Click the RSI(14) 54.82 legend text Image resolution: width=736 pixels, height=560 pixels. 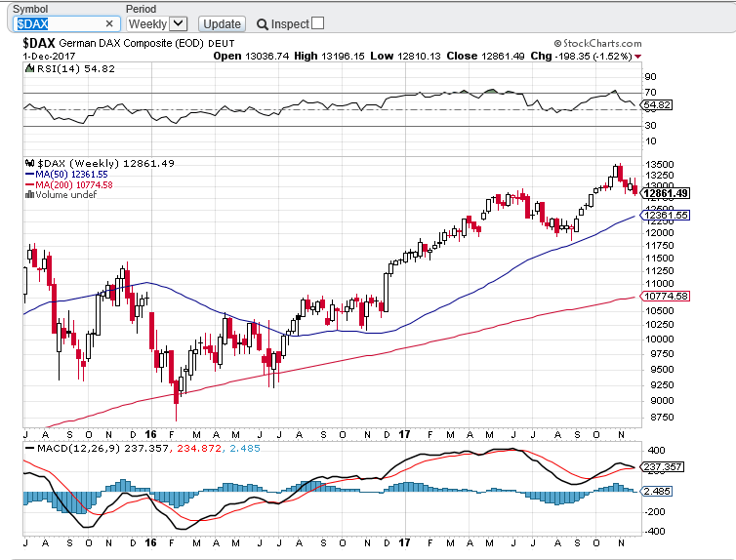point(75,68)
